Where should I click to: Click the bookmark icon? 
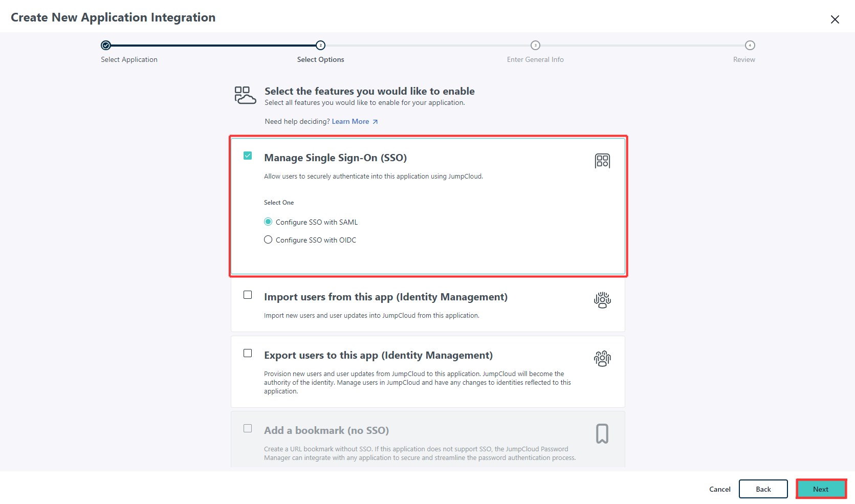[x=602, y=433]
